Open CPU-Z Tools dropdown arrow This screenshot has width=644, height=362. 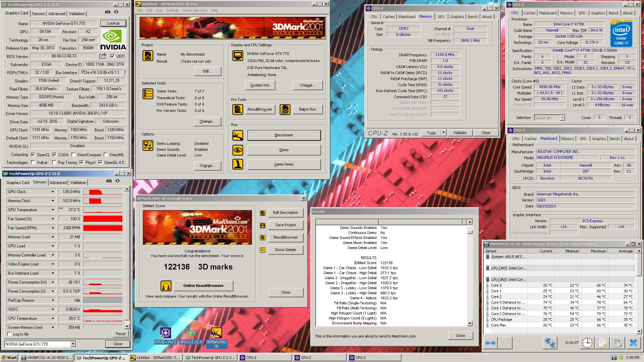coord(443,133)
